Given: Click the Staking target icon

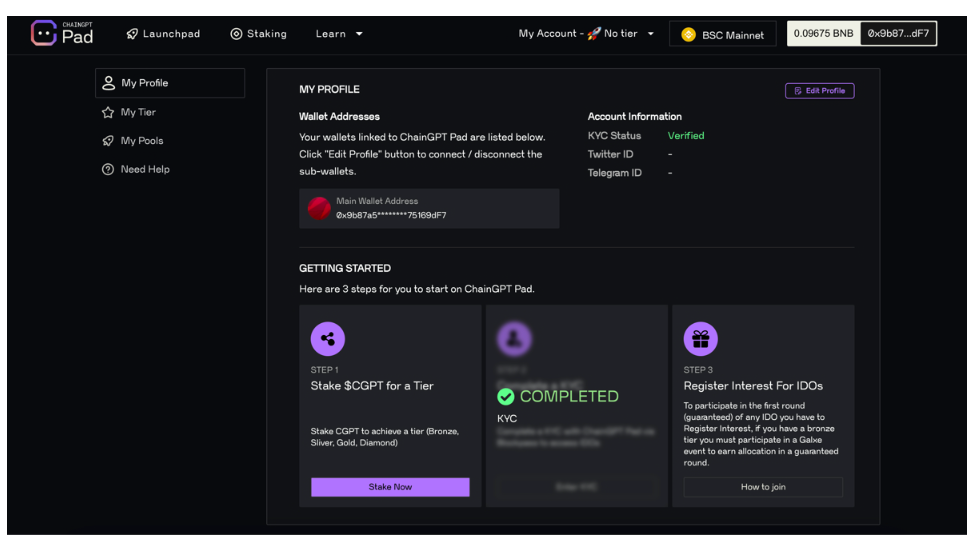Looking at the screenshot, I should 236,34.
